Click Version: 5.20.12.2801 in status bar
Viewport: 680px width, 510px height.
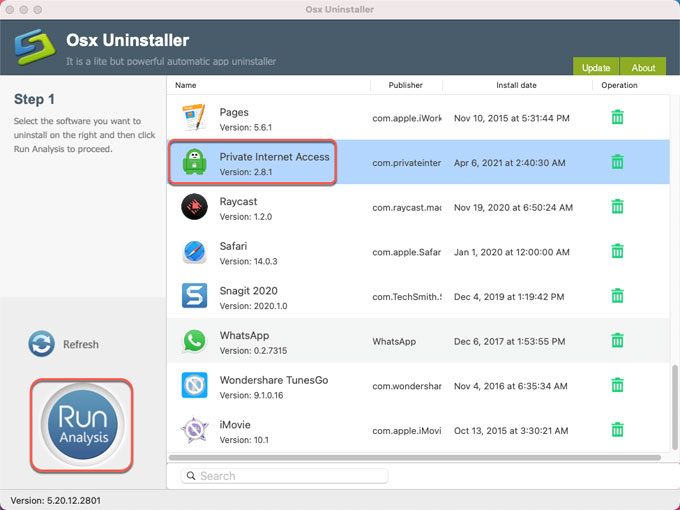click(56, 500)
